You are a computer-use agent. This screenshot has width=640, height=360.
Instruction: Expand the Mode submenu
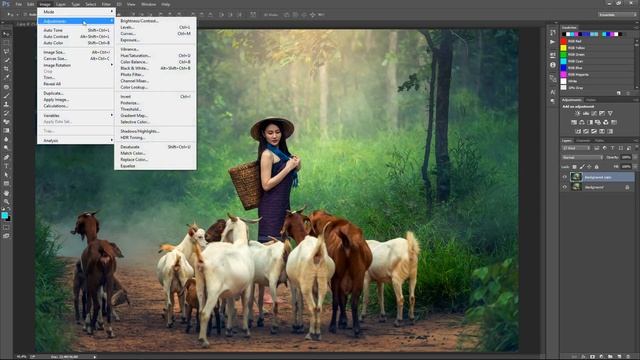[x=76, y=12]
